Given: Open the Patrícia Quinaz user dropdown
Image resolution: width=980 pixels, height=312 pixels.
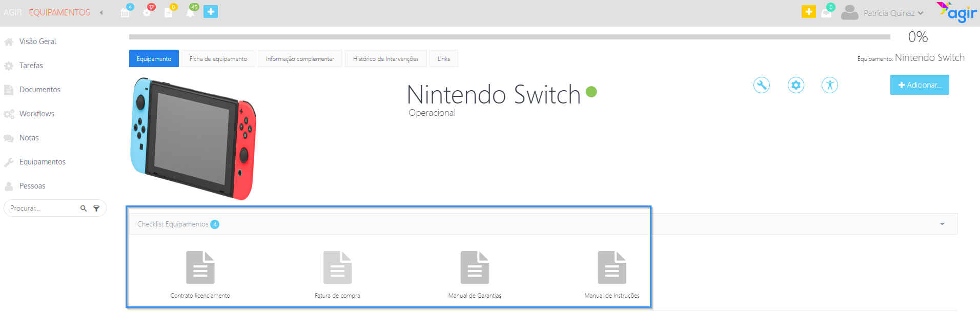Looking at the screenshot, I should 893,13.
